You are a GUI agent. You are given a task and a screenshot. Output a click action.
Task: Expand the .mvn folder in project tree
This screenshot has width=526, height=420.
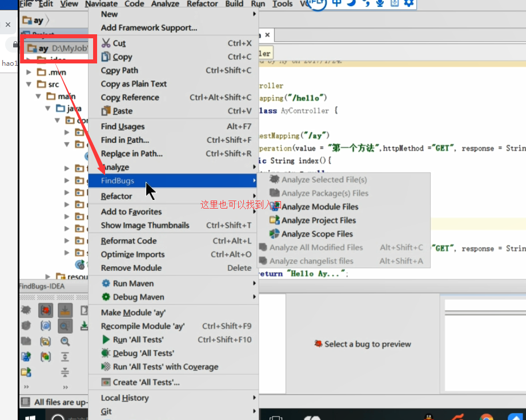tap(29, 72)
